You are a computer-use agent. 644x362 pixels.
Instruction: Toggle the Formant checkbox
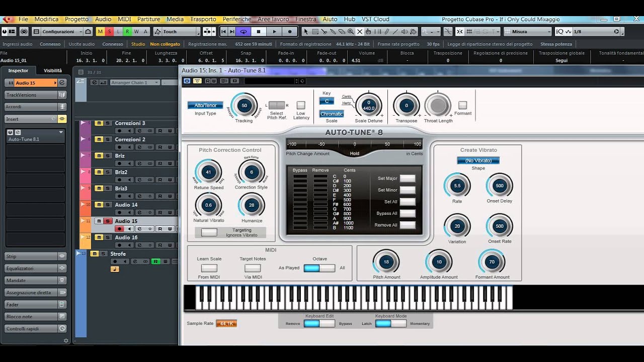tap(462, 105)
